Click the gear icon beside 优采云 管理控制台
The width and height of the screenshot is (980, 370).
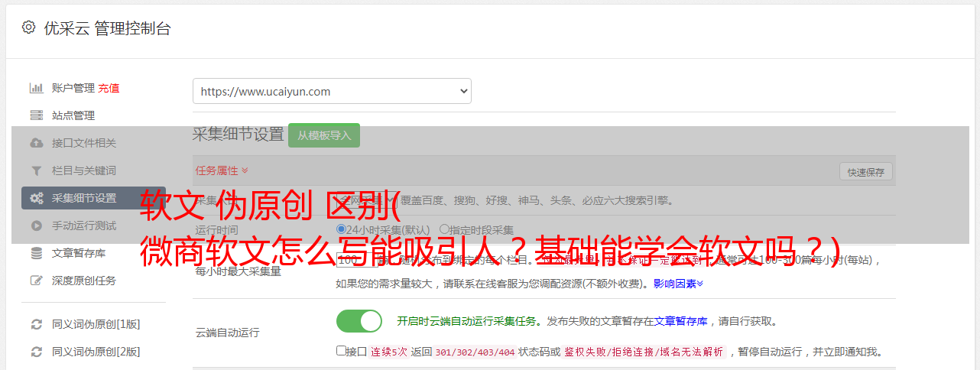[28, 28]
